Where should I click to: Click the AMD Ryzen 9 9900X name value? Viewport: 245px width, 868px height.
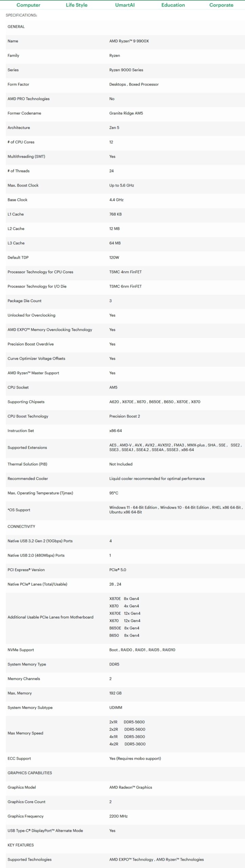(x=129, y=41)
